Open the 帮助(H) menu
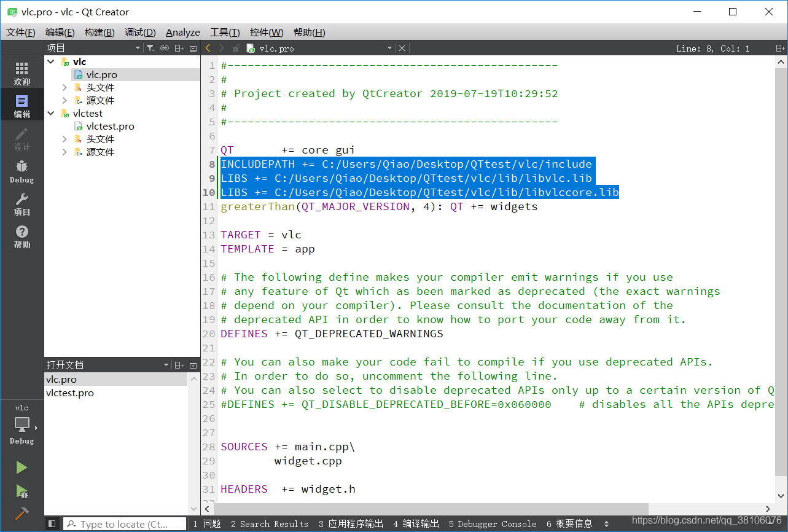Screen dimensions: 788x532 pyautogui.click(x=309, y=33)
